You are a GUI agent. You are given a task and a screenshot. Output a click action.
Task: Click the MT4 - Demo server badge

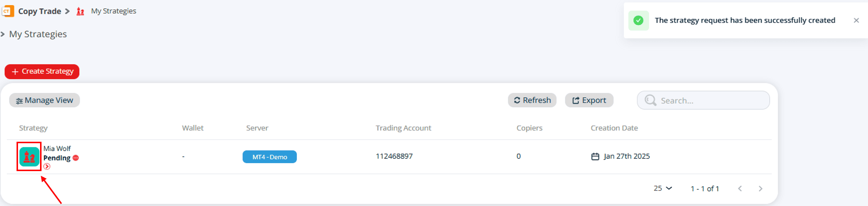point(270,157)
